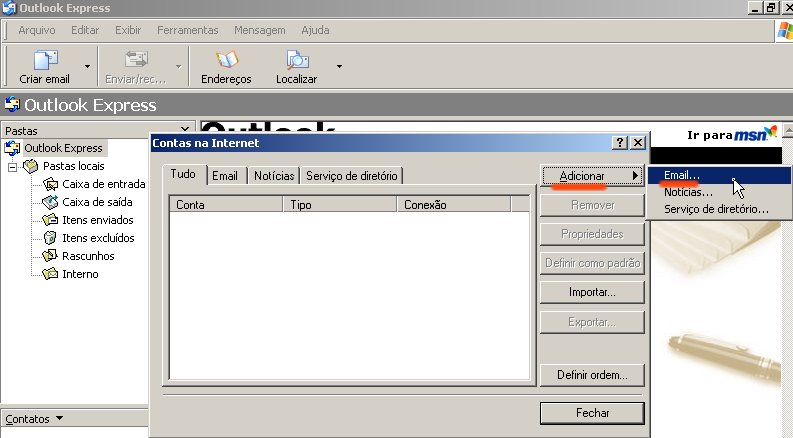
Task: Select the Itens enviados folder label
Action: pyautogui.click(x=98, y=220)
